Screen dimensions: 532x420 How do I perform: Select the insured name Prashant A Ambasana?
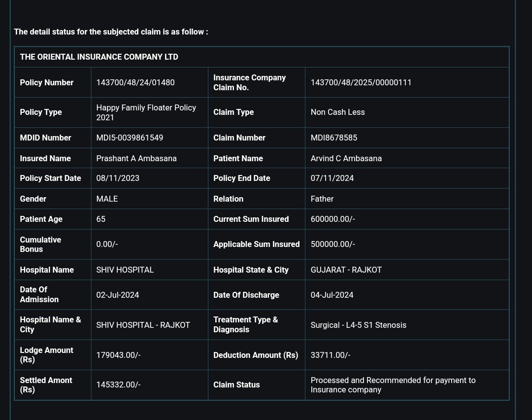[x=136, y=158]
